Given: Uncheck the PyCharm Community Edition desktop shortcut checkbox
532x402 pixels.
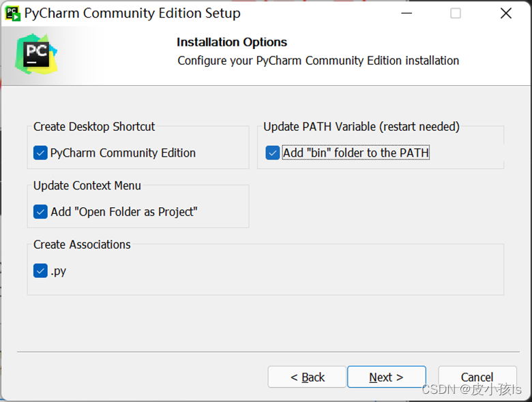Looking at the screenshot, I should pyautogui.click(x=40, y=153).
